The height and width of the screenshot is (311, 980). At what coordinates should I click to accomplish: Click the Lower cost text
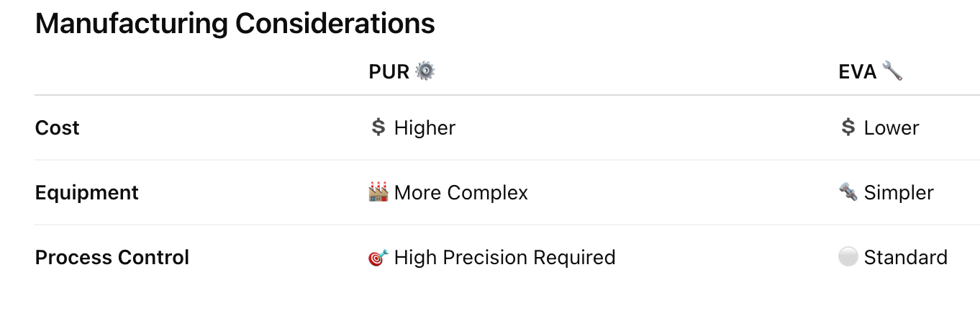(891, 128)
